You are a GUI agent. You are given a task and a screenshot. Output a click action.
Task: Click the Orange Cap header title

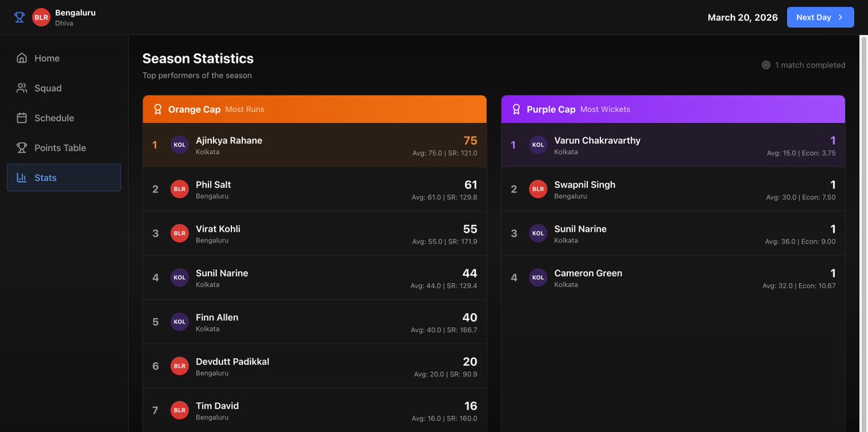point(195,109)
